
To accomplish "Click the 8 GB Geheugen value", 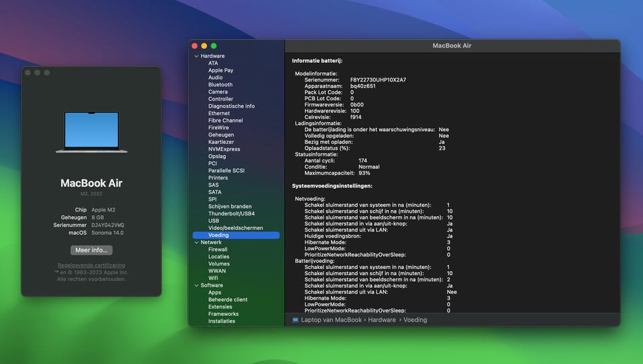I will [x=98, y=217].
